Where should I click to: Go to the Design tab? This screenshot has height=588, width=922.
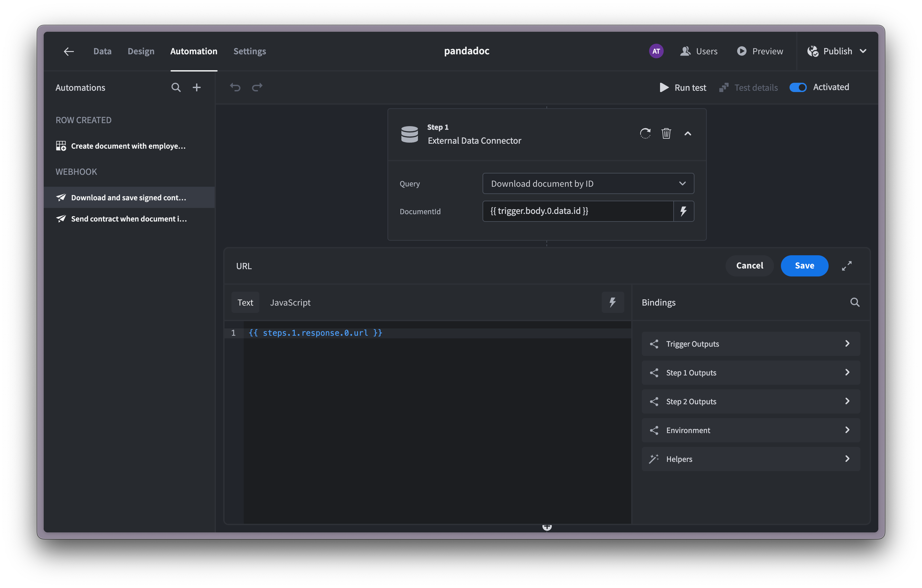(141, 51)
